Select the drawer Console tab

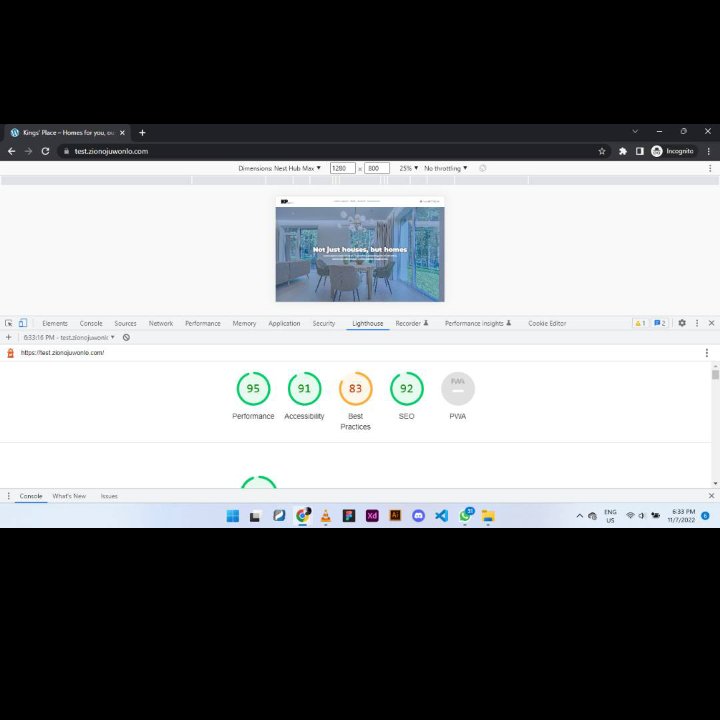pos(31,496)
